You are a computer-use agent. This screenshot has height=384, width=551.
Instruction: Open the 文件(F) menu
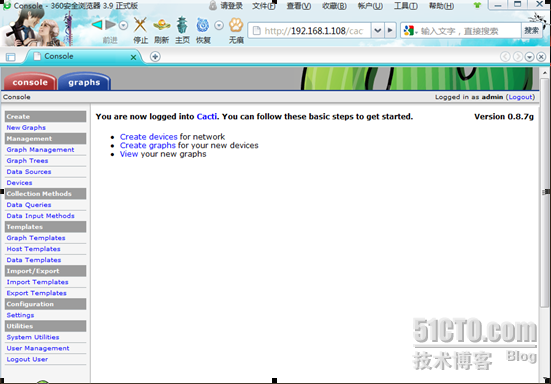pyautogui.click(x=264, y=6)
